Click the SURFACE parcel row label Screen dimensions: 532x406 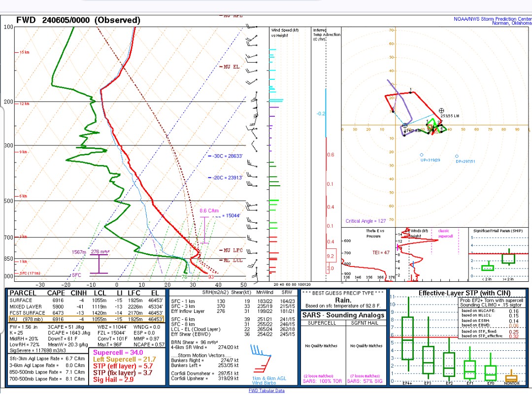click(21, 301)
